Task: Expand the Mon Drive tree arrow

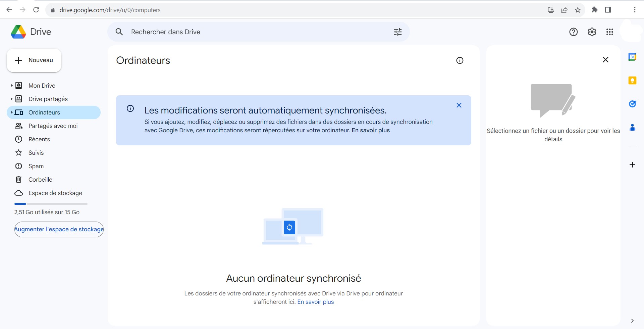Action: click(x=12, y=86)
